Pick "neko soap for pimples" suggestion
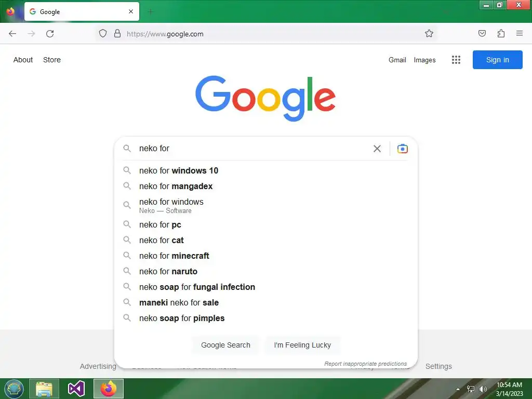The width and height of the screenshot is (532, 399). coord(266,318)
